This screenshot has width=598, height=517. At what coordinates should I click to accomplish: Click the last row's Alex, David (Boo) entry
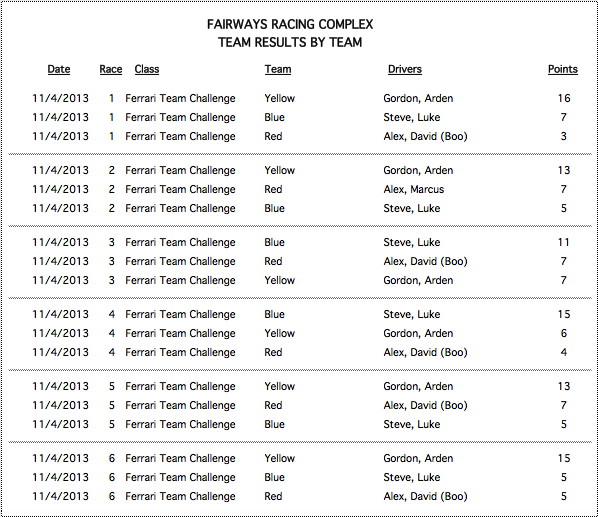pos(425,497)
